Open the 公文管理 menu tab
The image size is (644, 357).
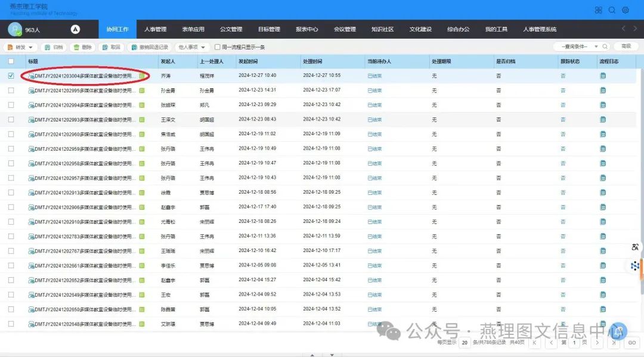(231, 29)
